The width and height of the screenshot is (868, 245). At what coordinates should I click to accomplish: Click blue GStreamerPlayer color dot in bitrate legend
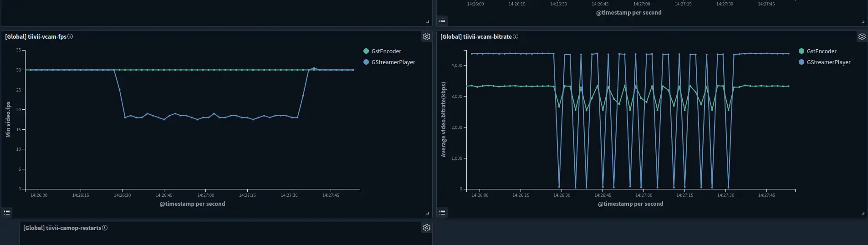coord(802,62)
